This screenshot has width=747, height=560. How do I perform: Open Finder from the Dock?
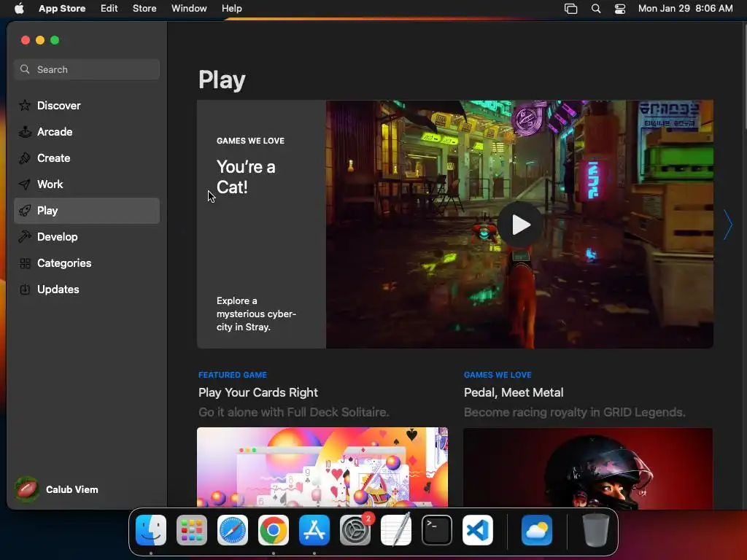[x=151, y=530]
